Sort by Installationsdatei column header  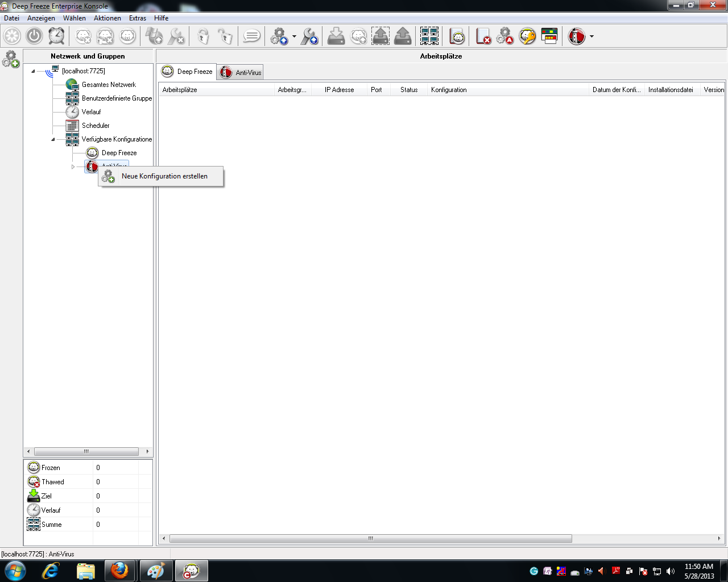coord(671,90)
